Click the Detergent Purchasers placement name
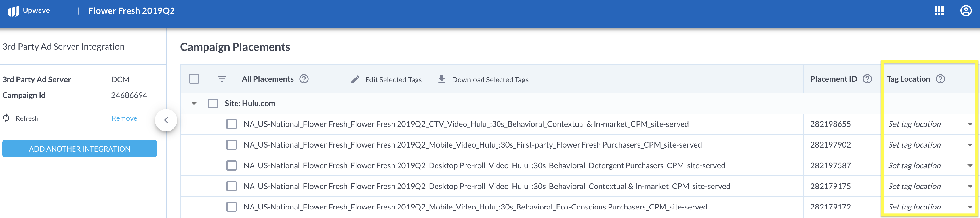980x218 pixels. click(x=484, y=165)
